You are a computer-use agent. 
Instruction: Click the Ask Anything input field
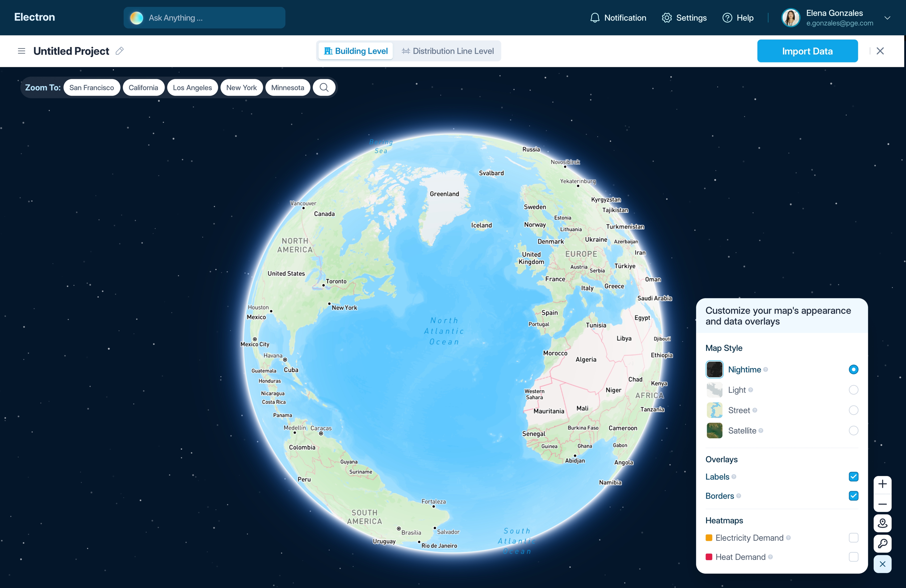point(204,18)
